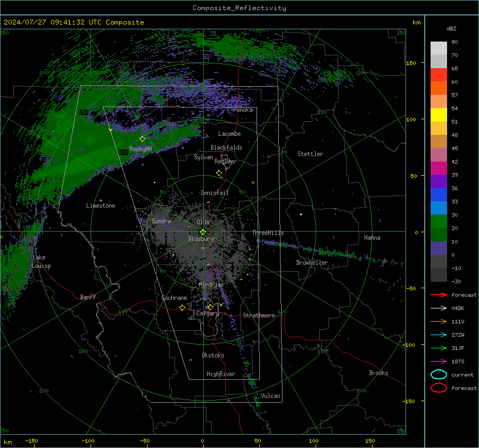This screenshot has height=448, width=479.
Task: Click the yellow V marker east of Calgary
Action: click(x=221, y=305)
